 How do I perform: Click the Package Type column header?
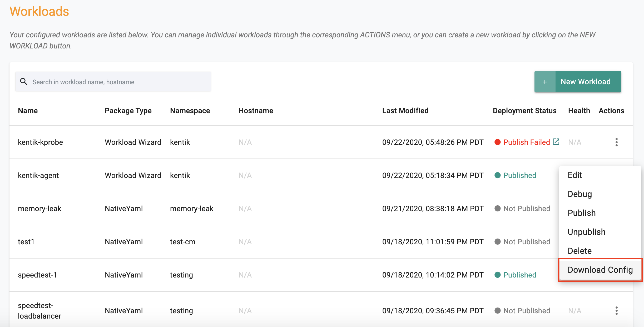[x=128, y=111]
